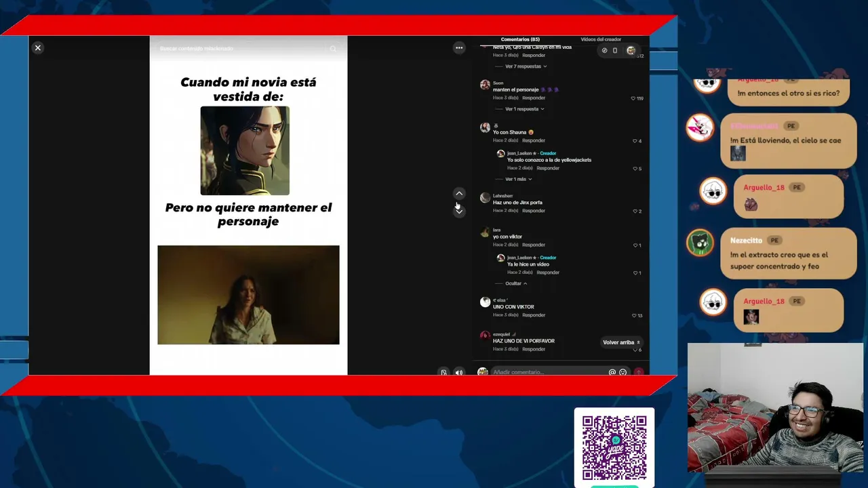The image size is (868, 488).
Task: Mute the video with the speaker icon
Action: click(459, 372)
